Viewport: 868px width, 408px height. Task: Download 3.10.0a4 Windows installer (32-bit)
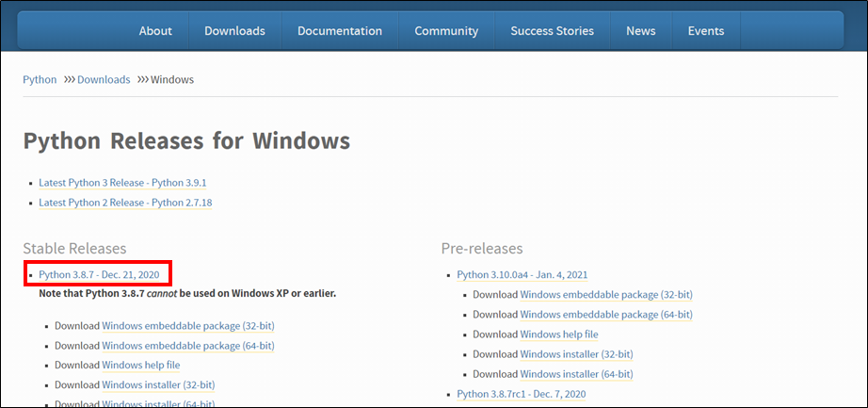click(x=576, y=354)
